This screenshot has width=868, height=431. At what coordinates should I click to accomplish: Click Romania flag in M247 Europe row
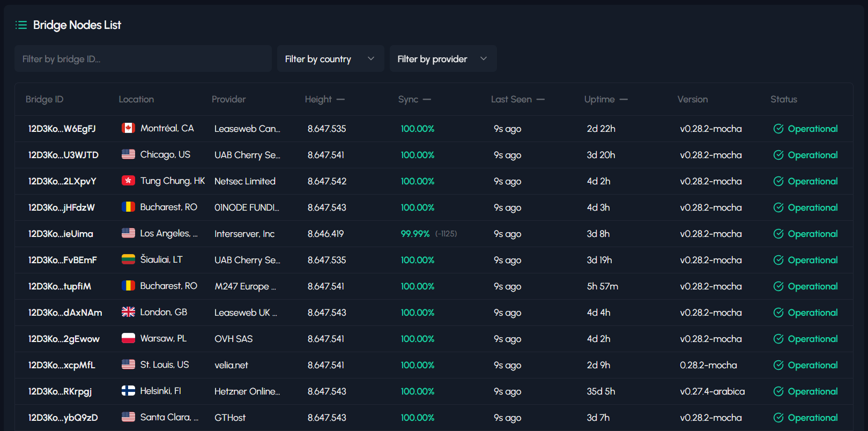pyautogui.click(x=128, y=286)
